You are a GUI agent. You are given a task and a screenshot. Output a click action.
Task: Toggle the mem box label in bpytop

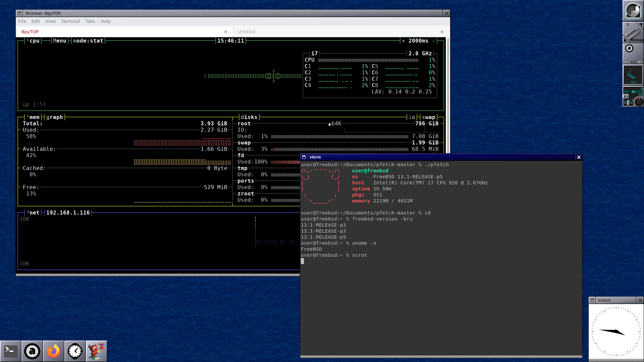pos(33,117)
